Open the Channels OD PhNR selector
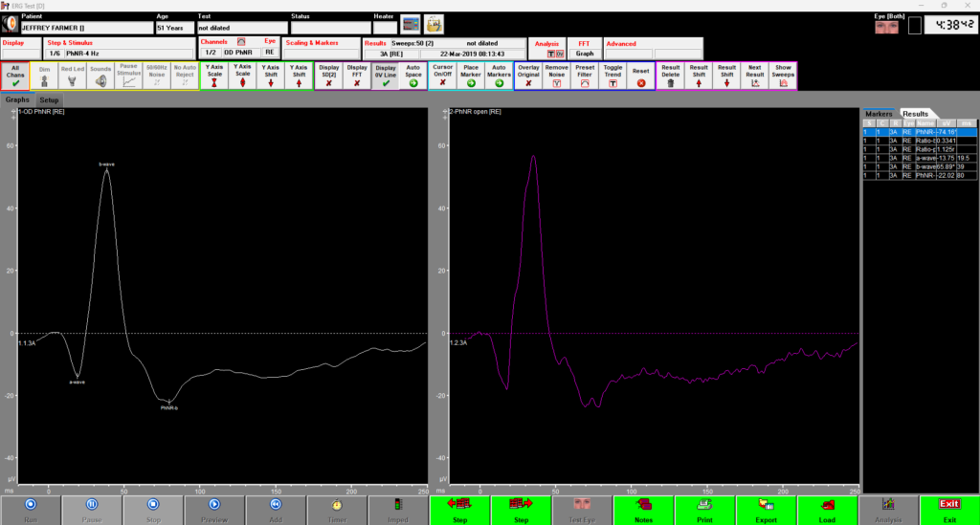The height and width of the screenshot is (525, 980). click(239, 54)
